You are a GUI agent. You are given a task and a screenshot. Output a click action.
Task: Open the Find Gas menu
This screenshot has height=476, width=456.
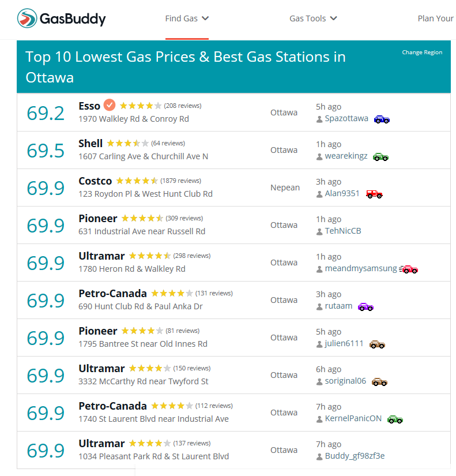[x=182, y=18]
